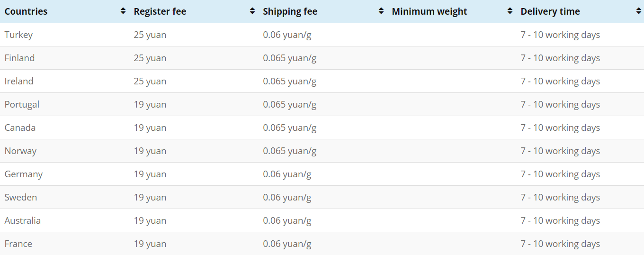Select the Ireland row
The image size is (644, 255).
pos(322,81)
